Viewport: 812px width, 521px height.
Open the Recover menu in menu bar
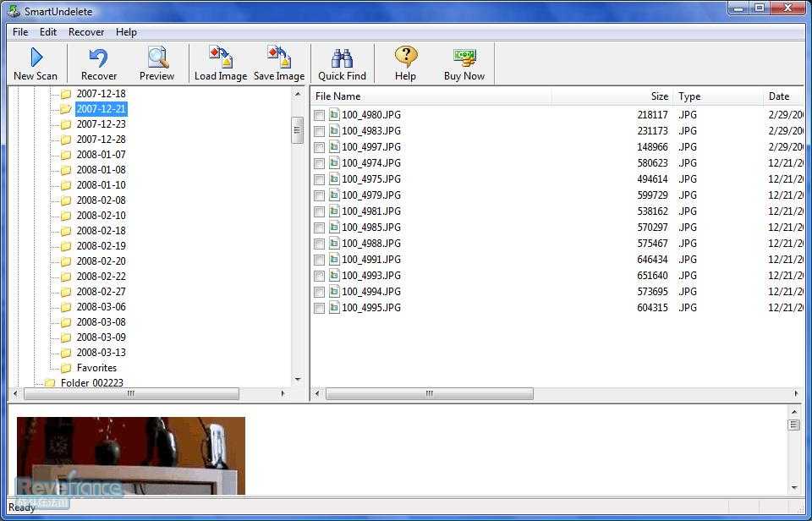(86, 32)
